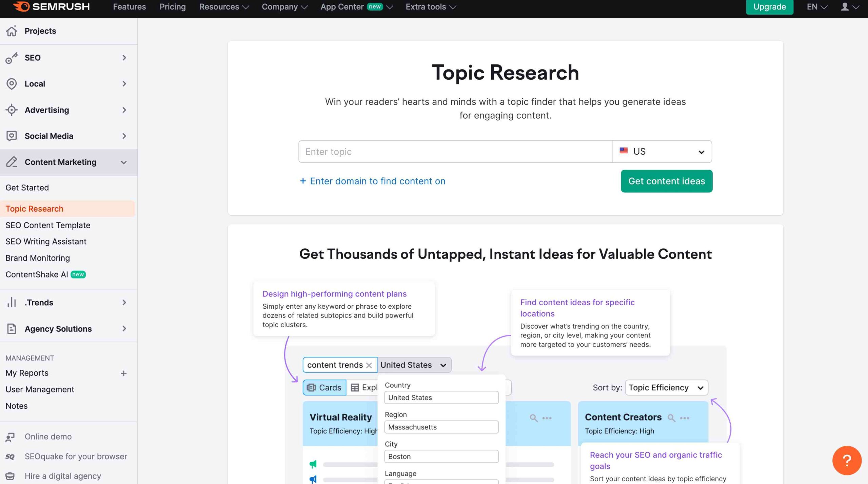Viewport: 868px width, 484px height.
Task: Open SEO Writing Assistant
Action: [x=46, y=241]
